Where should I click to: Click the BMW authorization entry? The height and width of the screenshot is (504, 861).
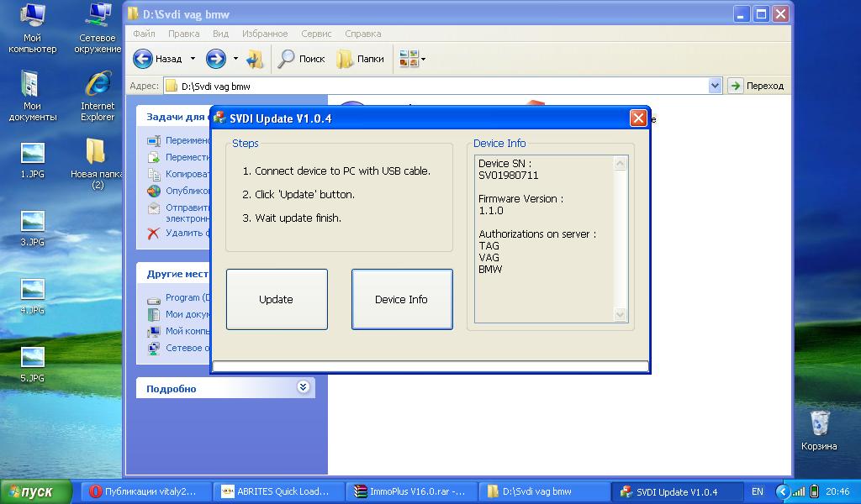pos(490,270)
